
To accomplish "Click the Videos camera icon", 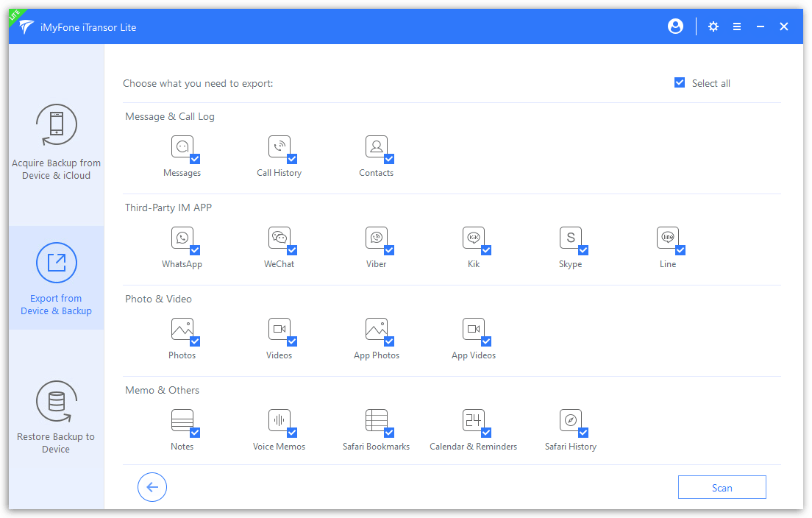I will (x=279, y=329).
